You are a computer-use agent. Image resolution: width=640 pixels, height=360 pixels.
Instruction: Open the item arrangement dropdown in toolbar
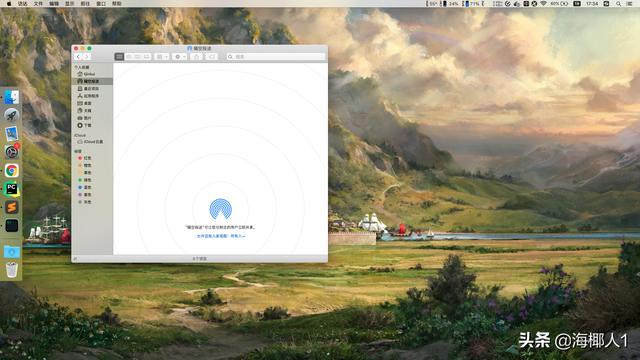tap(162, 57)
